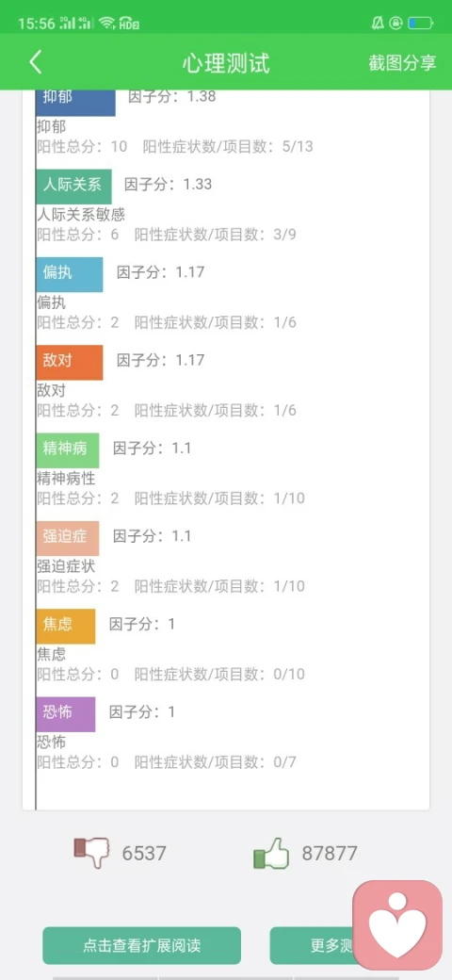
Task: Tap the back arrow icon
Action: click(36, 63)
